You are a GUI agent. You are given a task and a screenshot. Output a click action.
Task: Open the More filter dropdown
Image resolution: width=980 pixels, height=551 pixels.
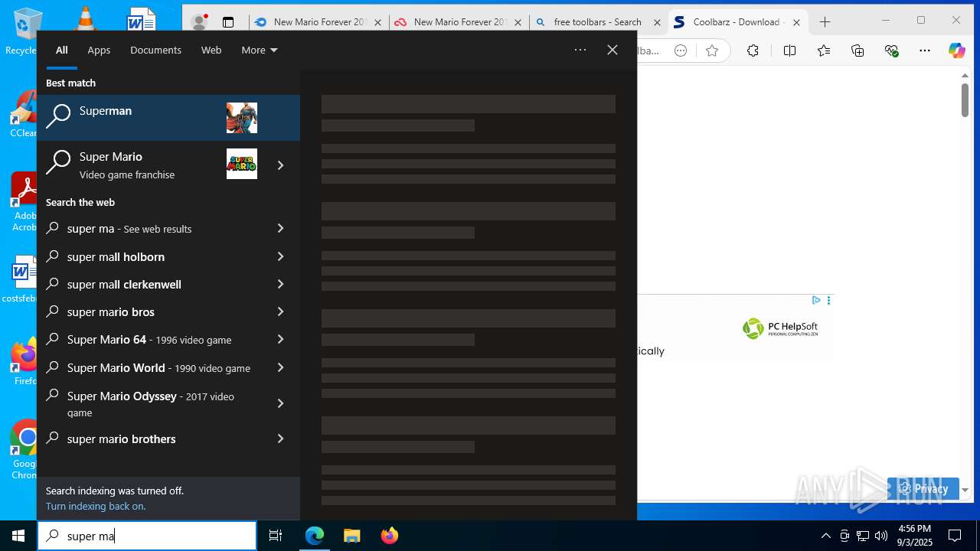click(x=260, y=50)
